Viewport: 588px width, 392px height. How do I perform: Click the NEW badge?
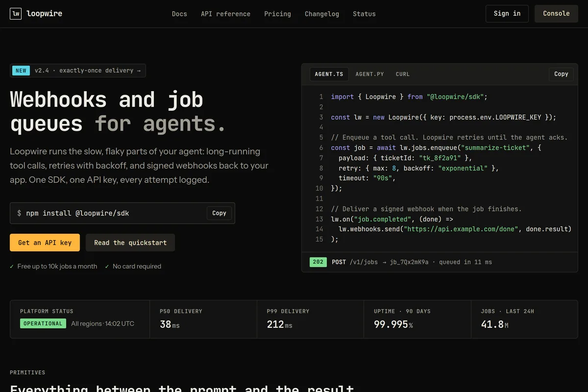pyautogui.click(x=21, y=71)
